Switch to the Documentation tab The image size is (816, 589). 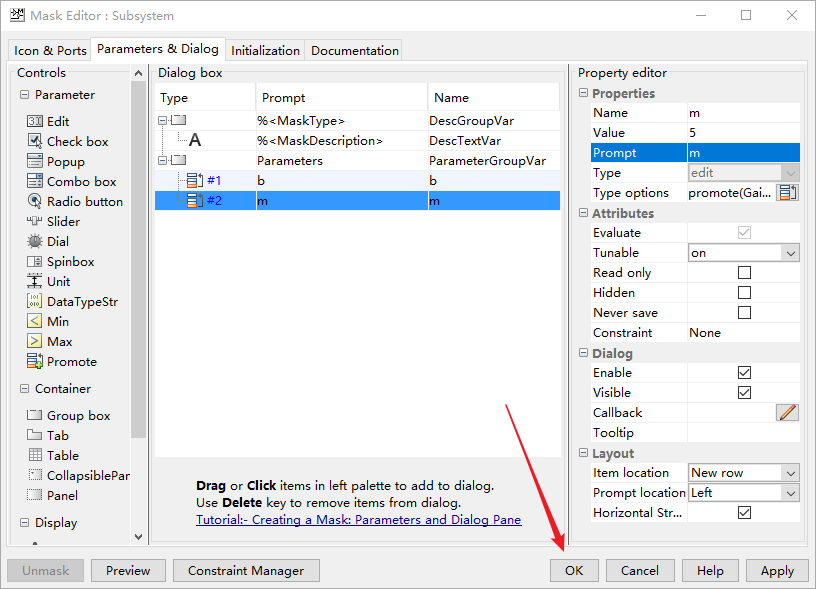point(355,50)
